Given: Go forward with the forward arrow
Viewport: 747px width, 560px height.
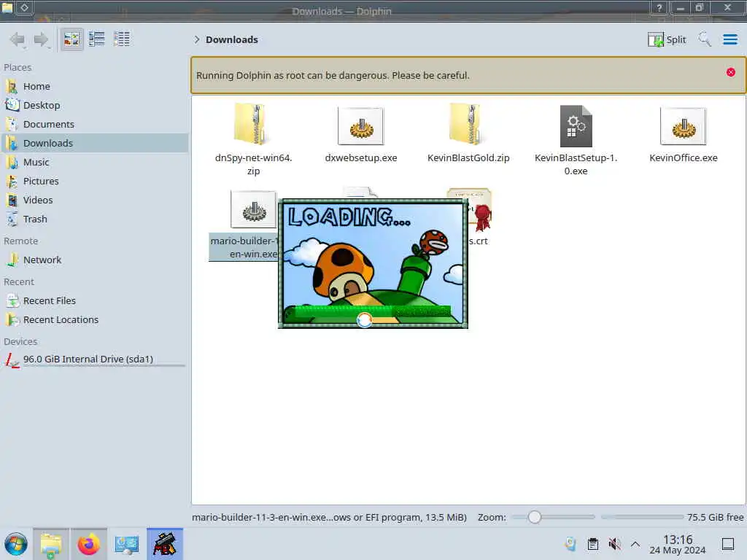Looking at the screenshot, I should [x=41, y=39].
